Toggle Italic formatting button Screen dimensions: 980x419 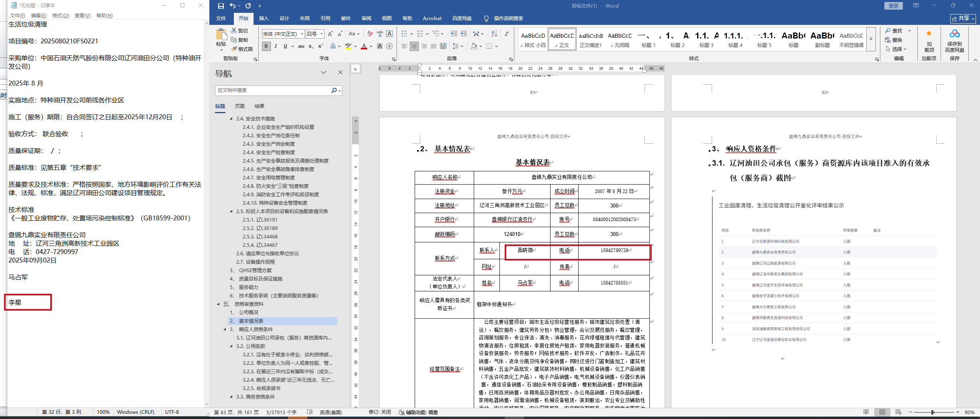click(276, 47)
